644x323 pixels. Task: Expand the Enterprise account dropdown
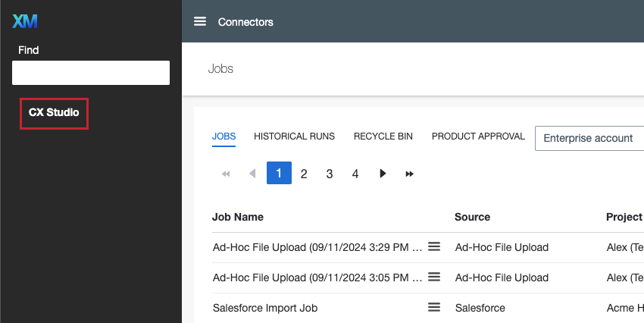[589, 138]
